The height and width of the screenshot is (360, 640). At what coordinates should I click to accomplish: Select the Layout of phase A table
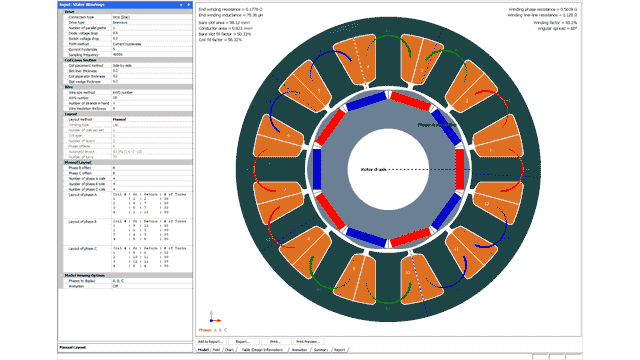pyautogui.click(x=151, y=205)
